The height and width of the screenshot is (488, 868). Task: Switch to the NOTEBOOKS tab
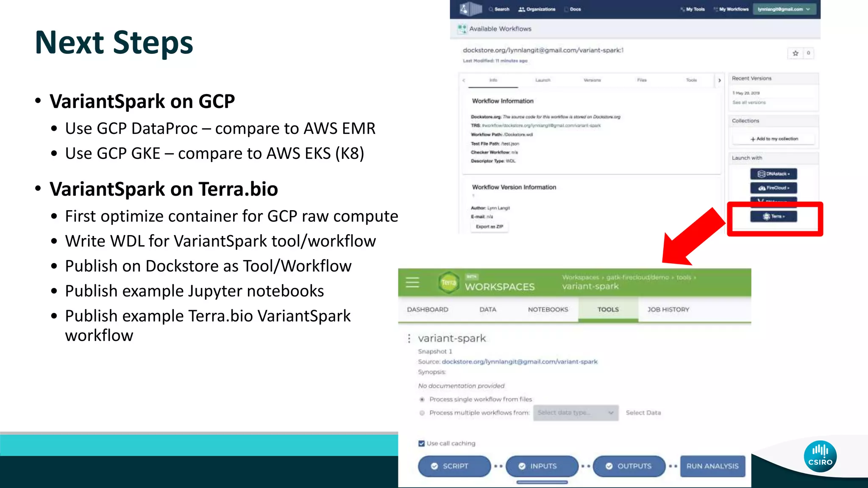[x=548, y=310]
